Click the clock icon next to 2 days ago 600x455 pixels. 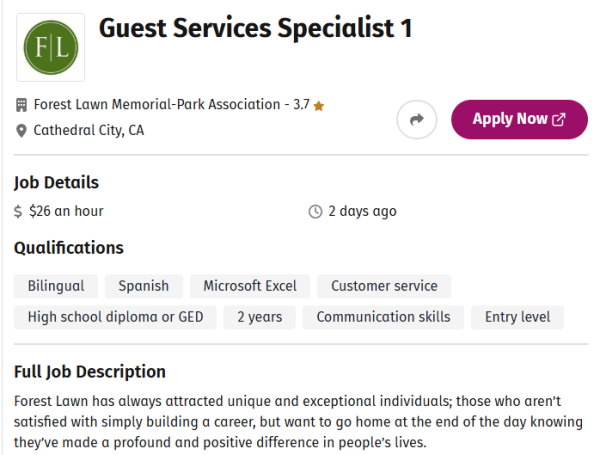315,211
